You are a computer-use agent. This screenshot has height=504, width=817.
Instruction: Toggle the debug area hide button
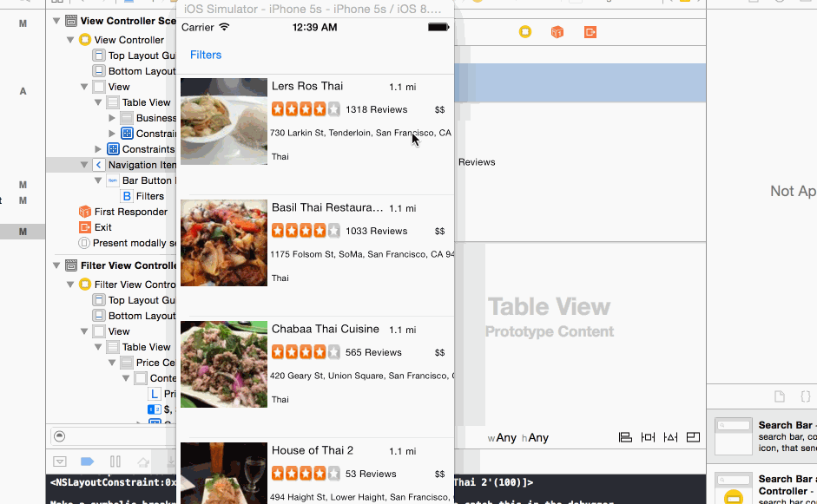[60, 461]
